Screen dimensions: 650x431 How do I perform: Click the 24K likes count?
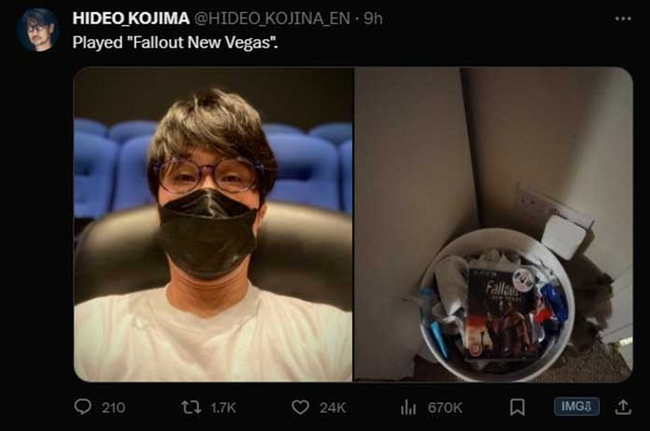pyautogui.click(x=332, y=408)
